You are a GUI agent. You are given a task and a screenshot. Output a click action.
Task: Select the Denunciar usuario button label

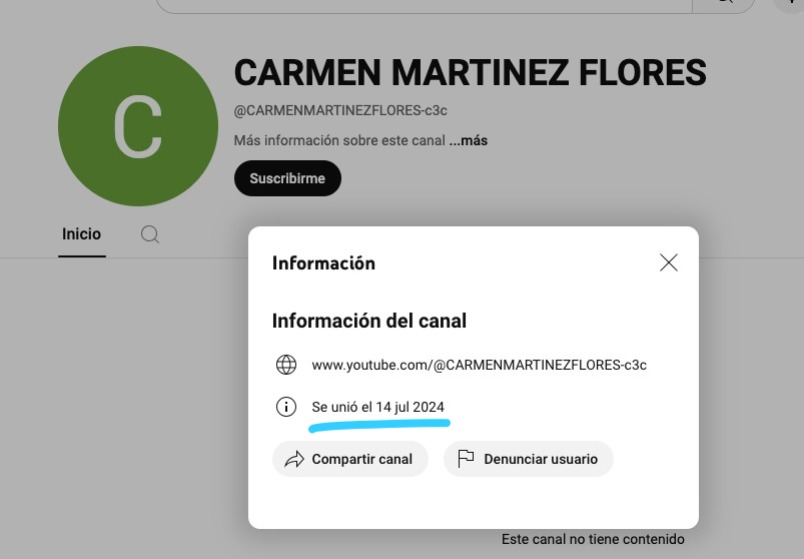tap(540, 459)
